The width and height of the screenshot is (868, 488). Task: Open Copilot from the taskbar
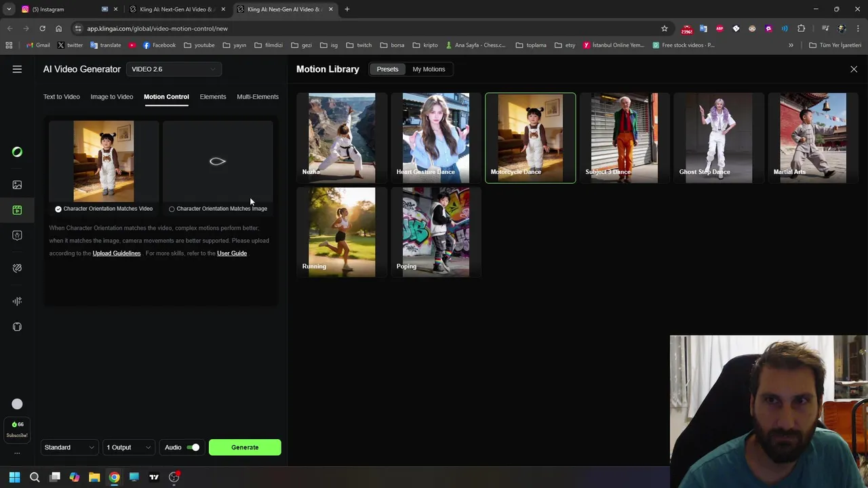(75, 477)
